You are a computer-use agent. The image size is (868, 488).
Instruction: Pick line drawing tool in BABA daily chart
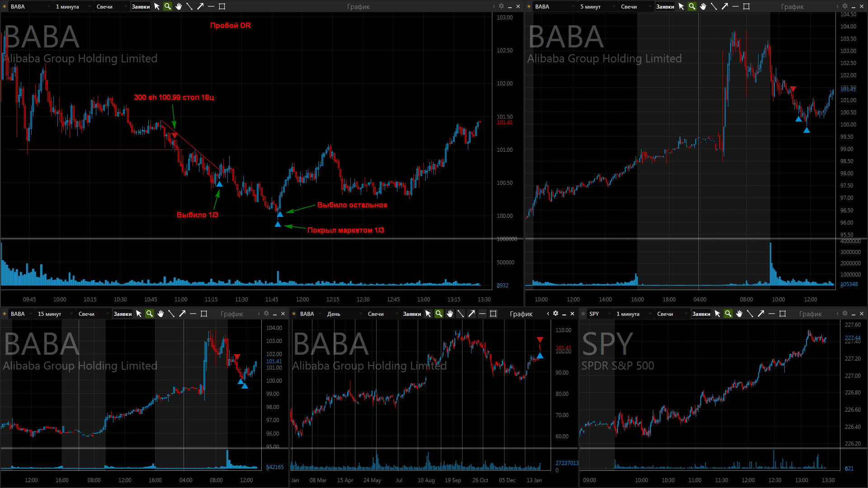tap(461, 314)
